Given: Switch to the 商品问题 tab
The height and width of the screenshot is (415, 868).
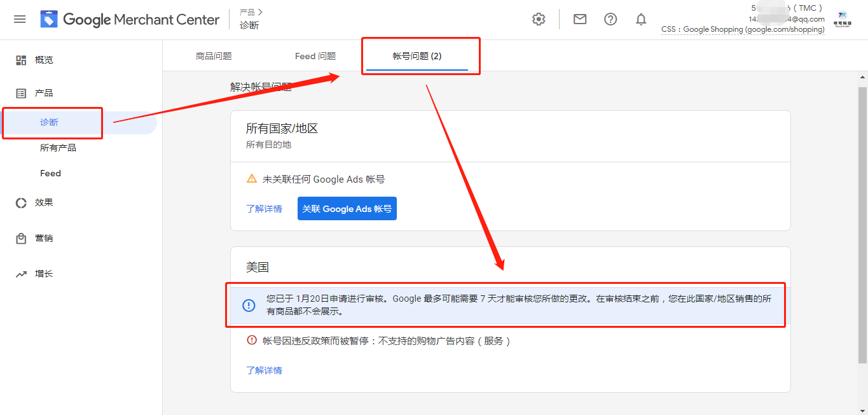Looking at the screenshot, I should point(214,56).
